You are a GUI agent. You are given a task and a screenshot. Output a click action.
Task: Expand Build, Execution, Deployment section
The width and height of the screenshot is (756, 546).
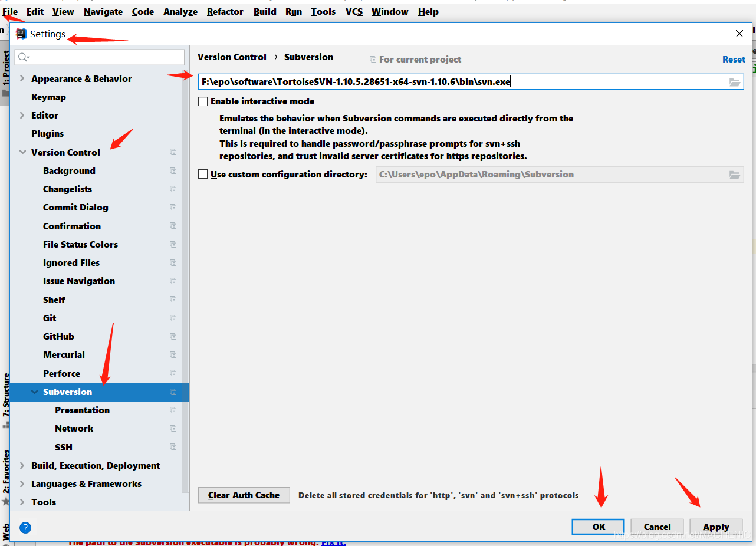pos(22,466)
